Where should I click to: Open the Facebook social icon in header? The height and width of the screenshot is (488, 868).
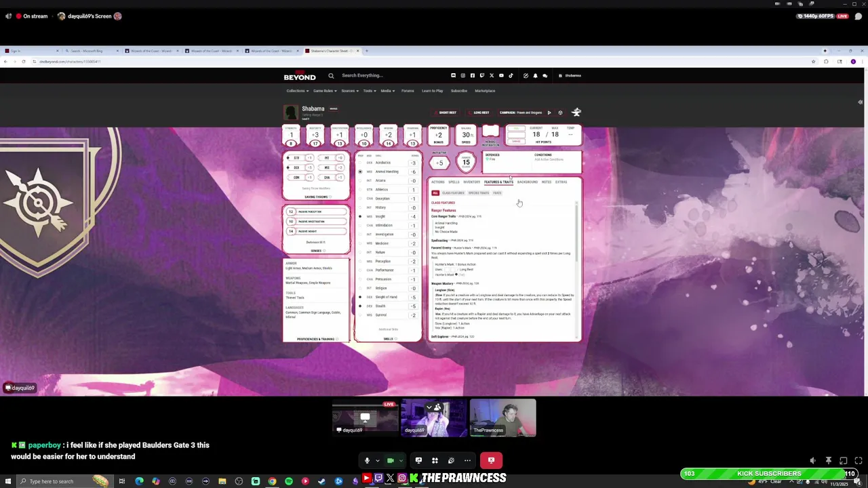click(x=473, y=76)
